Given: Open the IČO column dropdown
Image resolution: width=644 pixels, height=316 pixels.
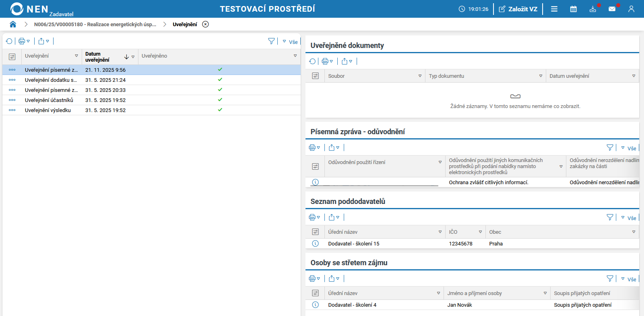Looking at the screenshot, I should [x=480, y=232].
